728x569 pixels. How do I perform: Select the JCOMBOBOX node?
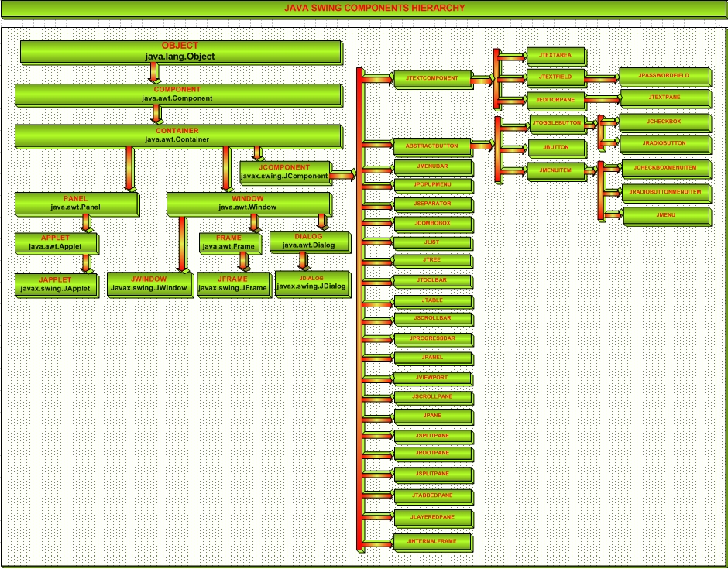tap(433, 224)
